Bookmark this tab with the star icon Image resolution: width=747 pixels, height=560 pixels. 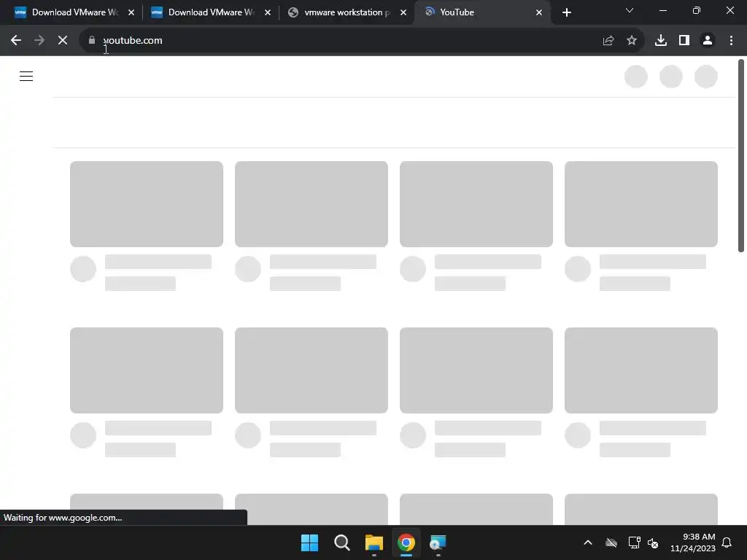point(632,41)
